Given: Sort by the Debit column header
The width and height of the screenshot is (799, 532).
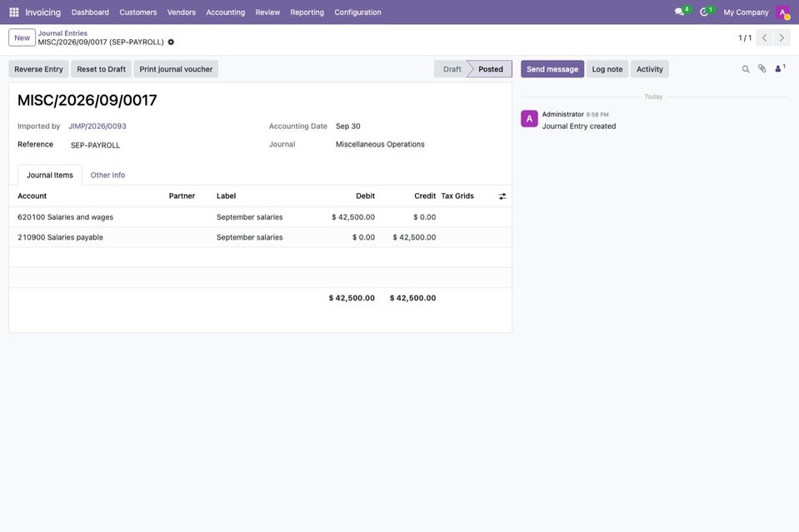Looking at the screenshot, I should [366, 196].
